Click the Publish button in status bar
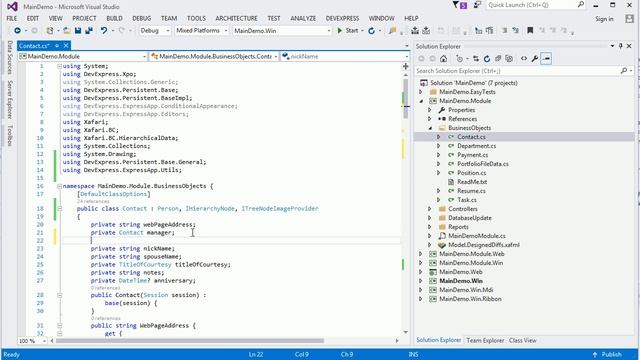The height and width of the screenshot is (360, 640). [x=607, y=354]
